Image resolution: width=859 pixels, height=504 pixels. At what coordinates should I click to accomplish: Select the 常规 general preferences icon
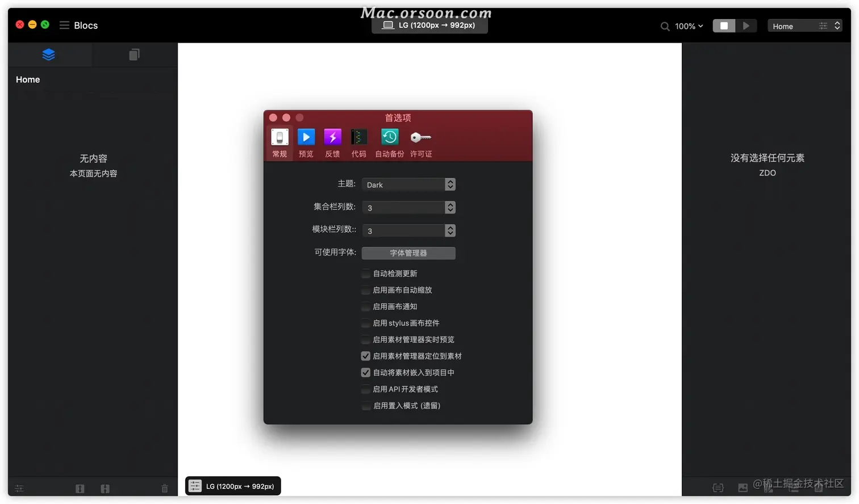point(280,143)
